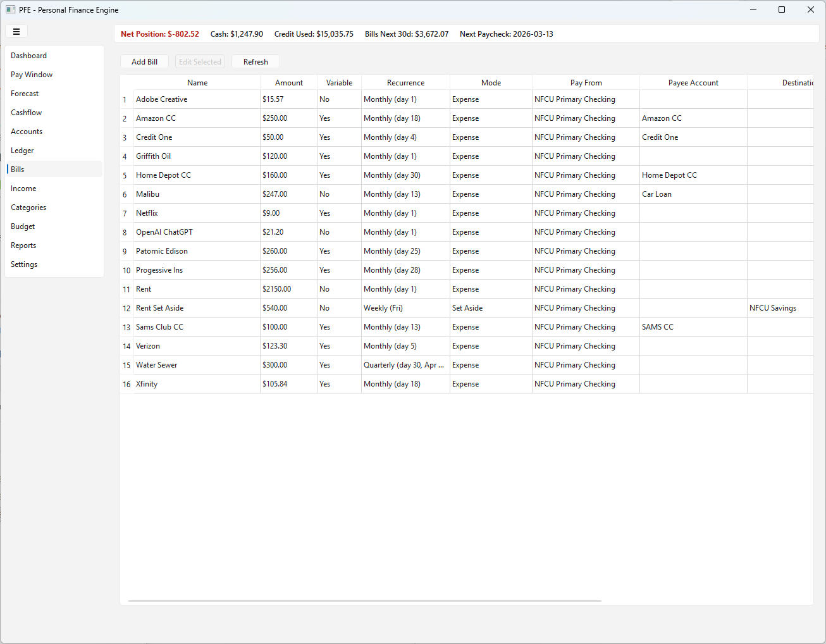Open the Income page
Viewport: 826px width, 644px height.
pyautogui.click(x=23, y=188)
